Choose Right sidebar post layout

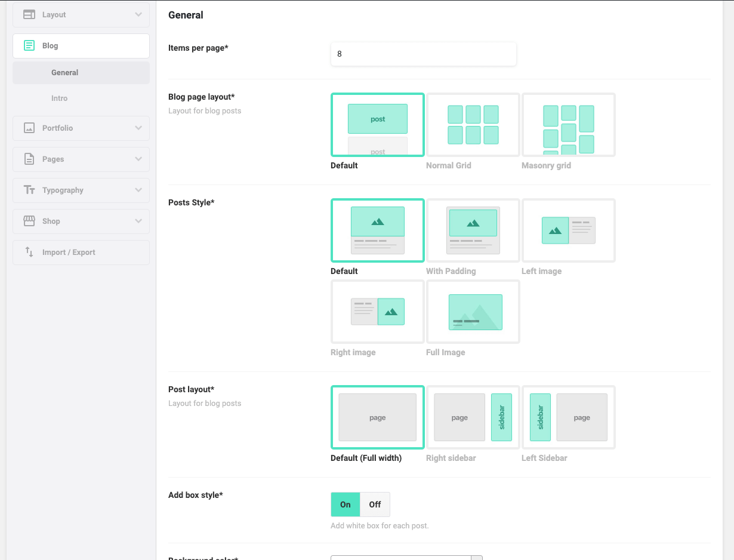(473, 417)
